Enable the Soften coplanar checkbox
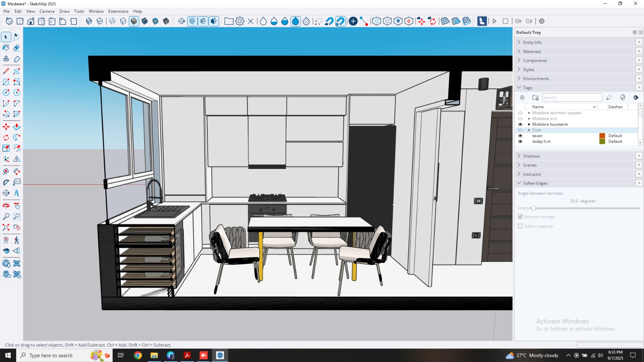Viewport: 644px width, 362px height. [520, 226]
